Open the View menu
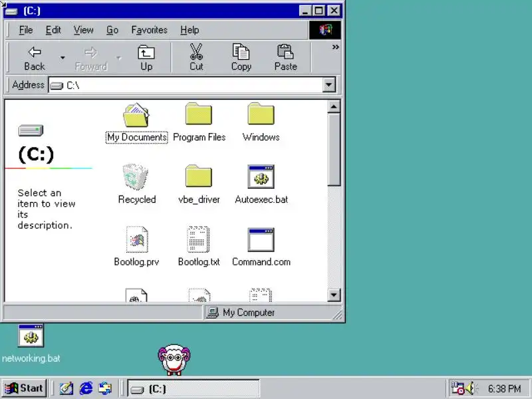 point(84,30)
